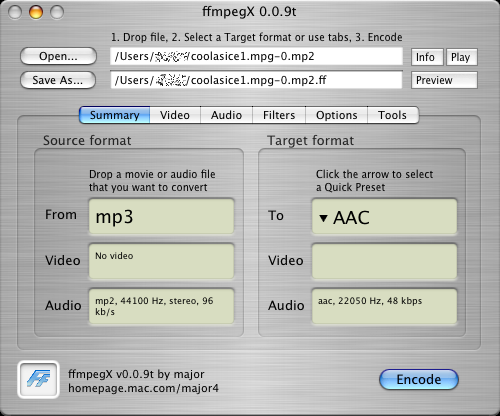Click the Encode button
The width and height of the screenshot is (500, 416).
[x=419, y=379]
